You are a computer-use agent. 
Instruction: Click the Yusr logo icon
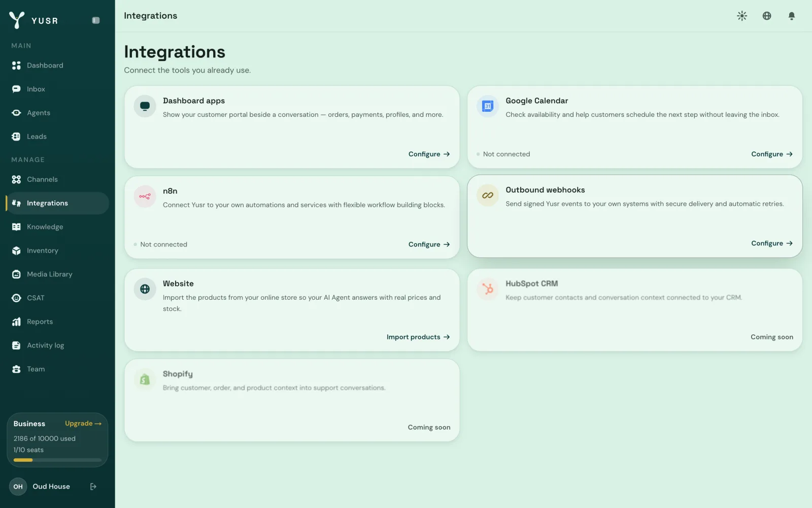click(17, 20)
